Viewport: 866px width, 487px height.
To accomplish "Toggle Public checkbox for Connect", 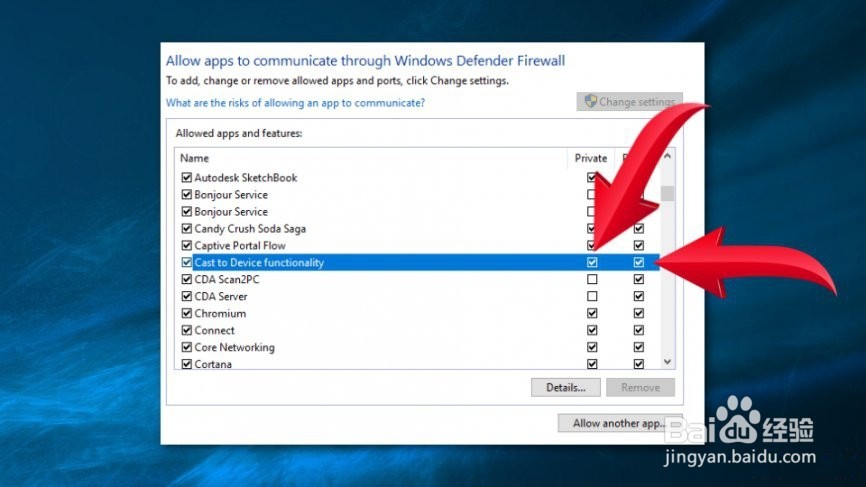I will click(638, 330).
